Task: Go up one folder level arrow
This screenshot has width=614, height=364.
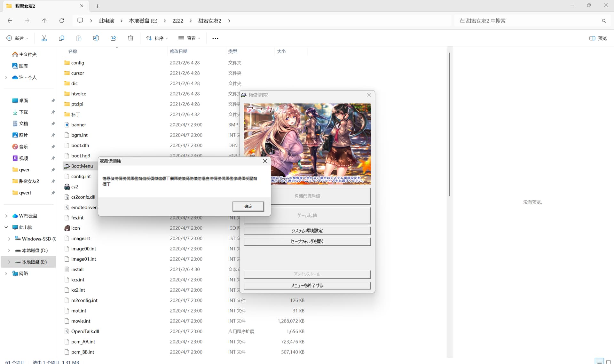Action: tap(44, 20)
